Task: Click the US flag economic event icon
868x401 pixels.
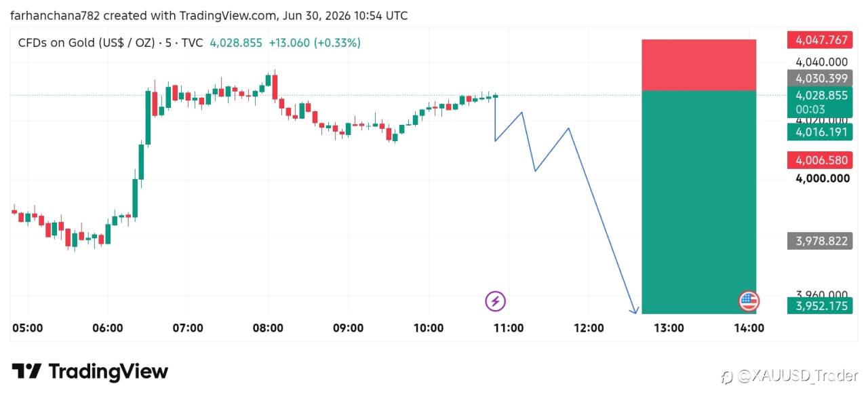Action: pyautogui.click(x=749, y=301)
